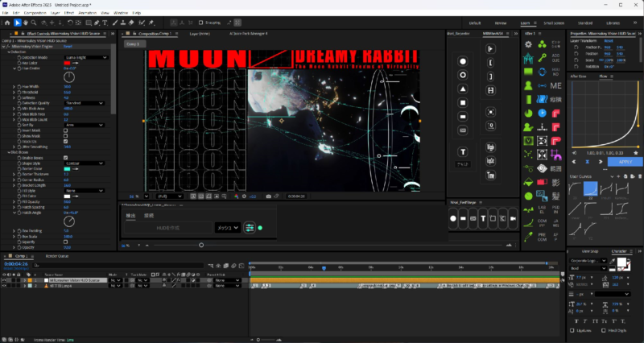Screen dimensions: 644x343
Task: Hide the Milkymakey Vision HUD Source layer
Action: 4,280
